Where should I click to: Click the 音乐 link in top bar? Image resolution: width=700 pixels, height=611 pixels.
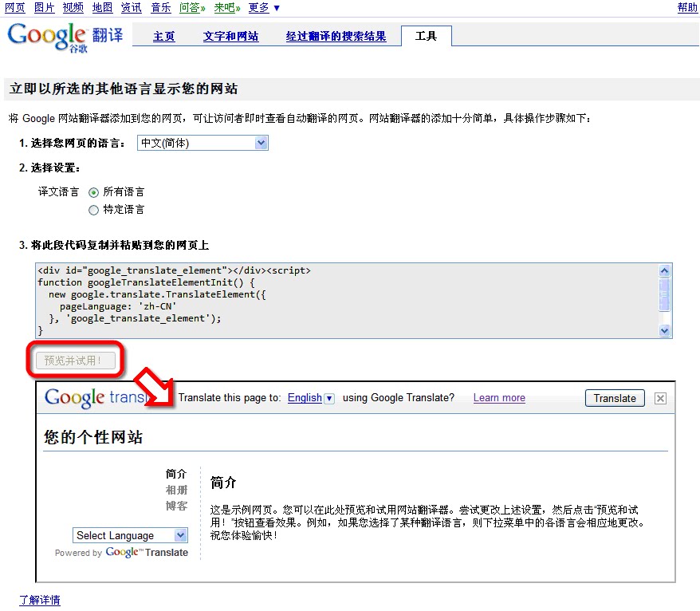(x=161, y=8)
